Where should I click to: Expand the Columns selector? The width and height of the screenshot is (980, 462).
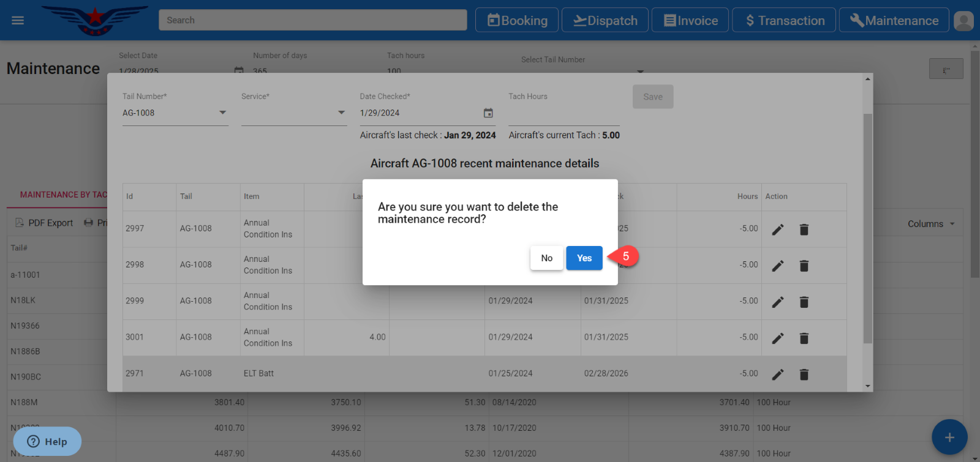click(x=931, y=224)
